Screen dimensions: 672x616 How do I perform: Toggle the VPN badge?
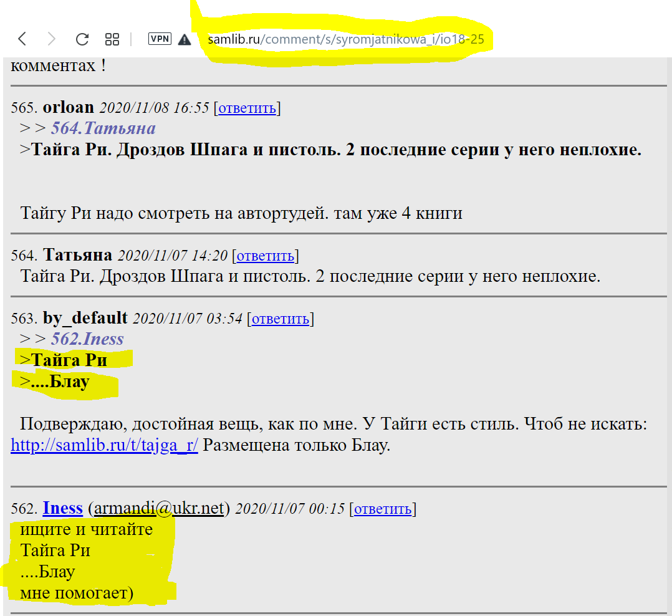pos(160,39)
